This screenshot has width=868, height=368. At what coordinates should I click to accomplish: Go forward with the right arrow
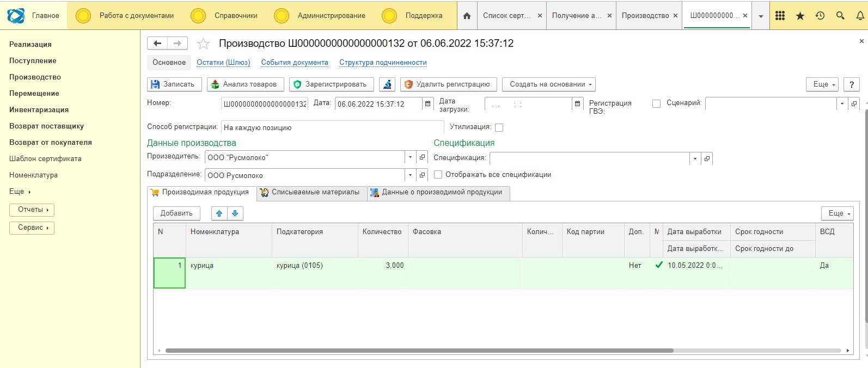point(178,43)
